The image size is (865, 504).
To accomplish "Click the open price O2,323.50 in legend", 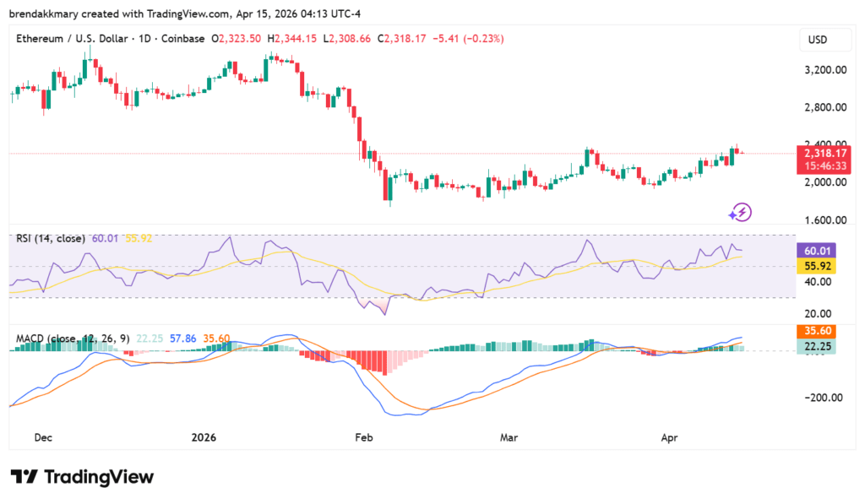I will click(x=237, y=39).
